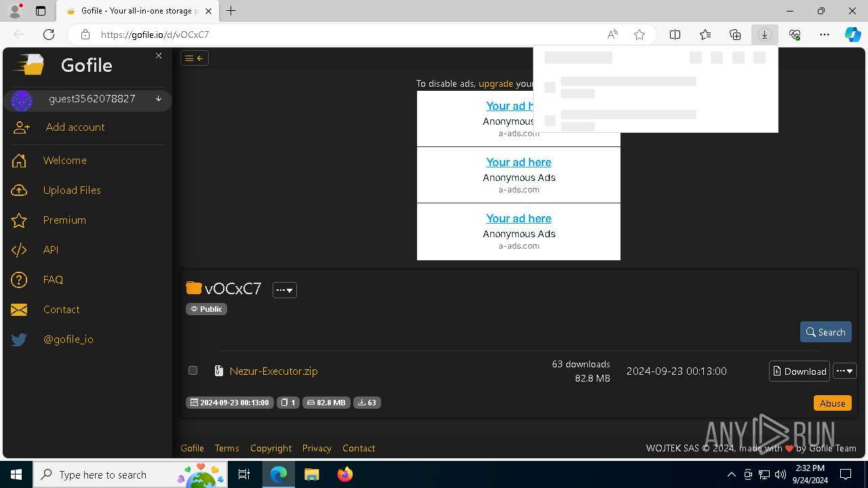Open Favorites list icon
The height and width of the screenshot is (488, 868).
point(705,35)
